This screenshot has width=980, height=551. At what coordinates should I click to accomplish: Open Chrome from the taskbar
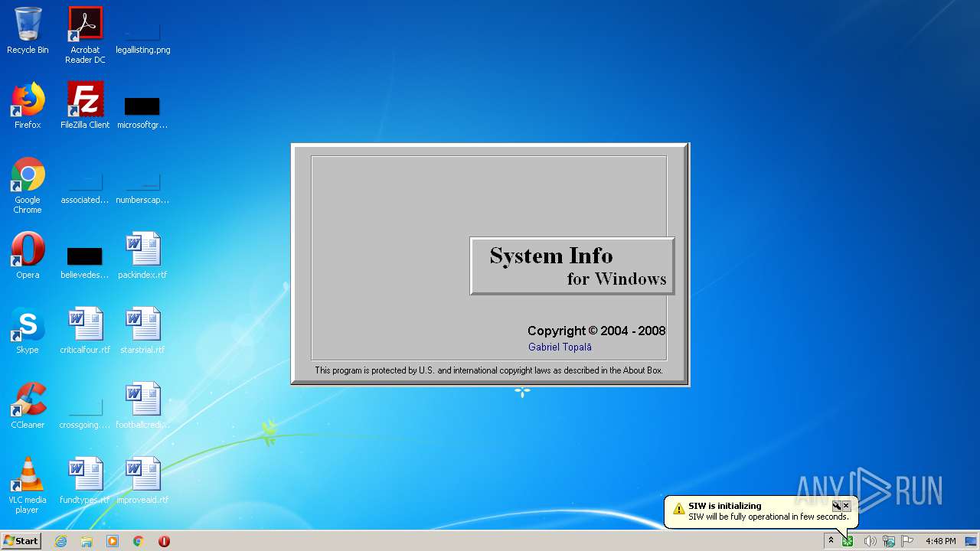(x=139, y=541)
